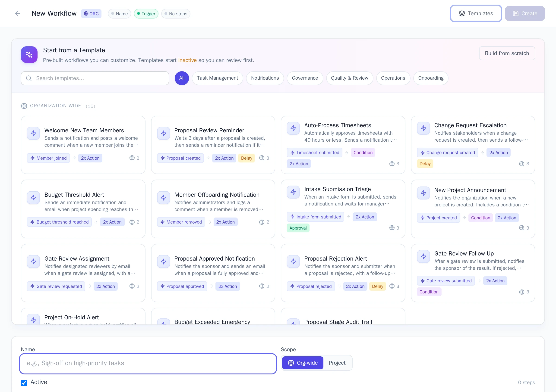
Task: Click the lightning icon on Proposal Rejection Alert
Action: (293, 261)
